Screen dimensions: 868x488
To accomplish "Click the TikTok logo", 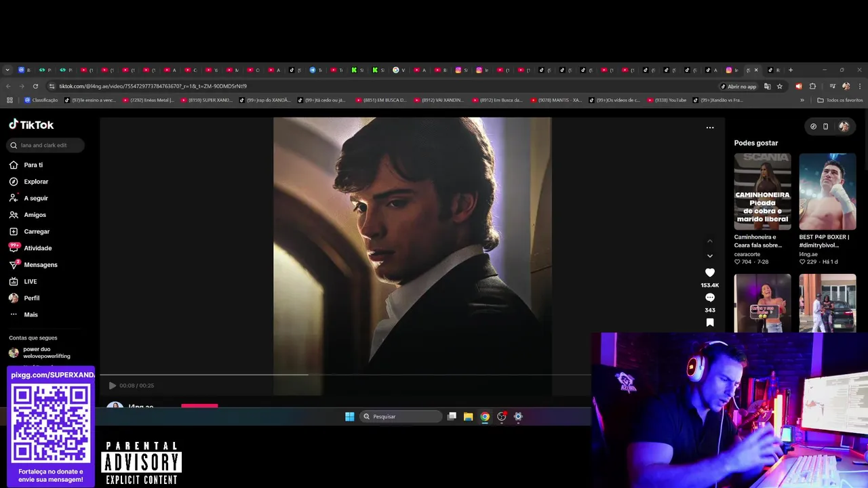I will tap(31, 125).
